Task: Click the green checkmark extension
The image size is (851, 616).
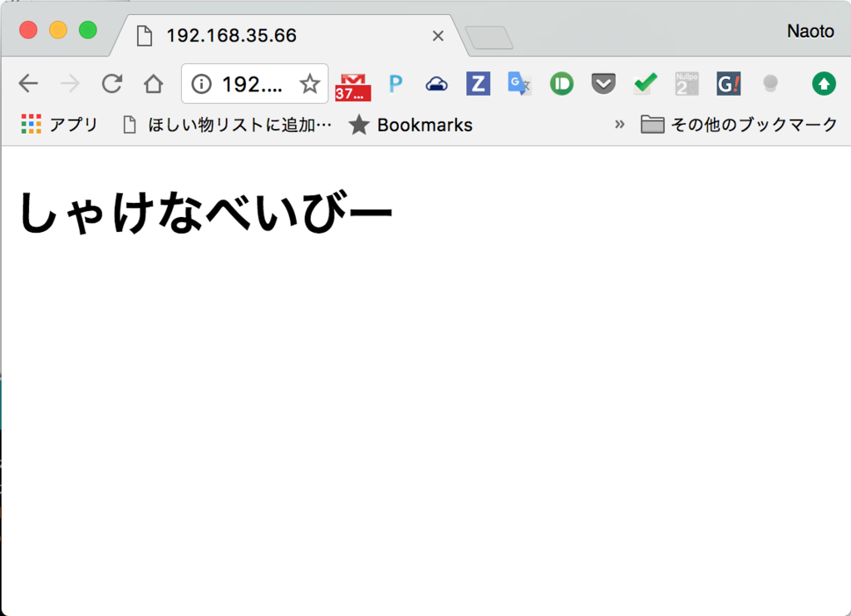Action: pos(645,84)
